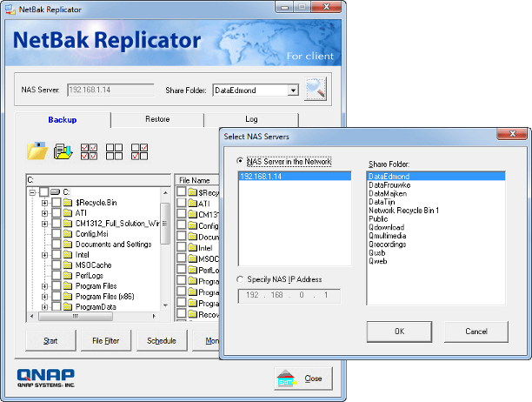Screen dimensions: 532x402
Task: Check the Program Files (x86) checkbox
Action: pos(57,297)
